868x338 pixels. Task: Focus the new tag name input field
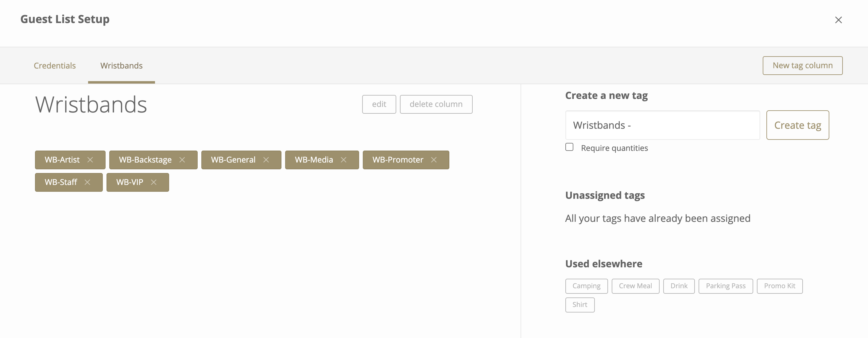(662, 125)
